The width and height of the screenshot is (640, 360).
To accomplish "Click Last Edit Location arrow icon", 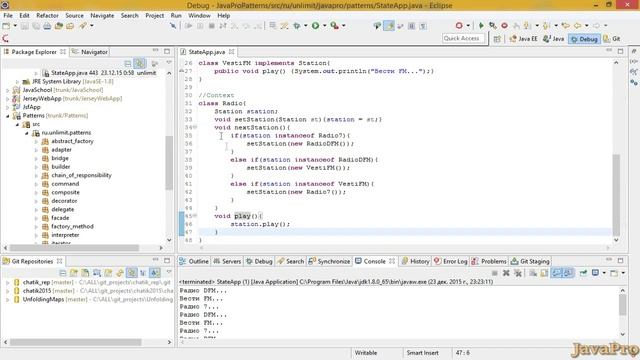I will point(565,26).
